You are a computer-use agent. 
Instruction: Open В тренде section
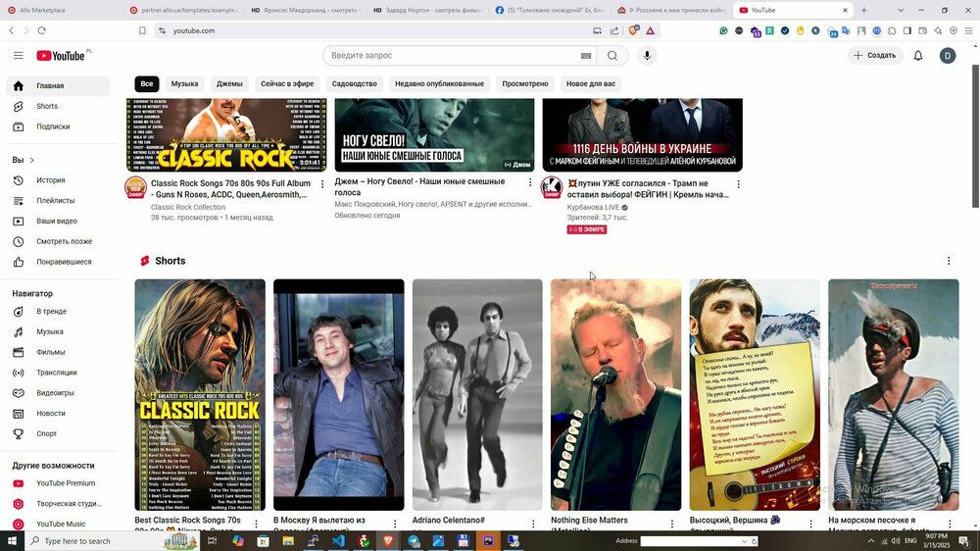58,312
